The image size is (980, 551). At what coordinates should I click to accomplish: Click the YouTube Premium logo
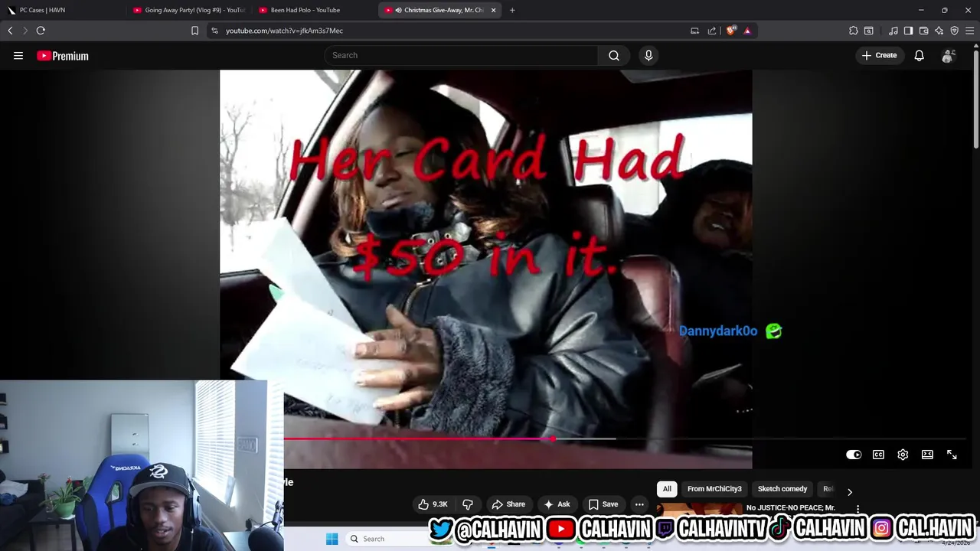point(63,56)
